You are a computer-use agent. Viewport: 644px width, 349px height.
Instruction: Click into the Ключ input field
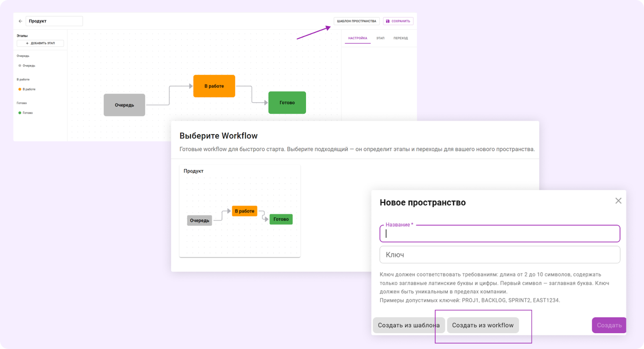click(500, 255)
